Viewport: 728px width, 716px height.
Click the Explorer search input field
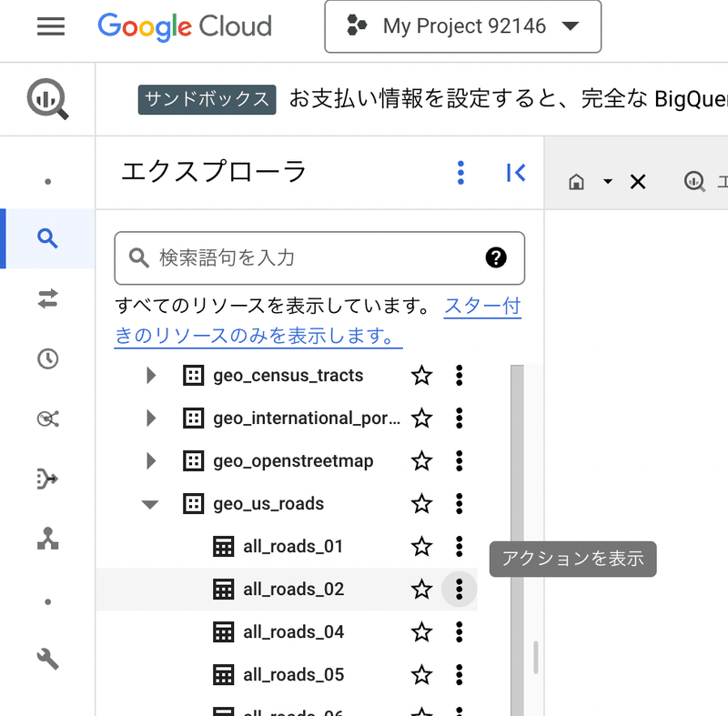click(x=309, y=258)
